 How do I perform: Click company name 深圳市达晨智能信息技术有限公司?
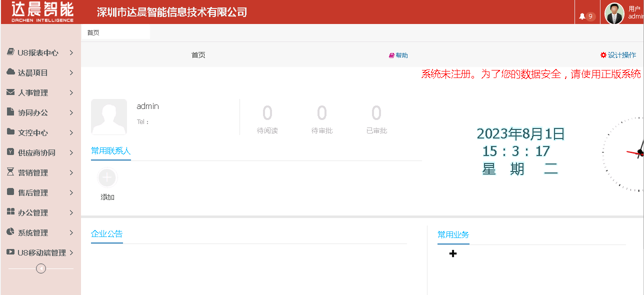172,12
